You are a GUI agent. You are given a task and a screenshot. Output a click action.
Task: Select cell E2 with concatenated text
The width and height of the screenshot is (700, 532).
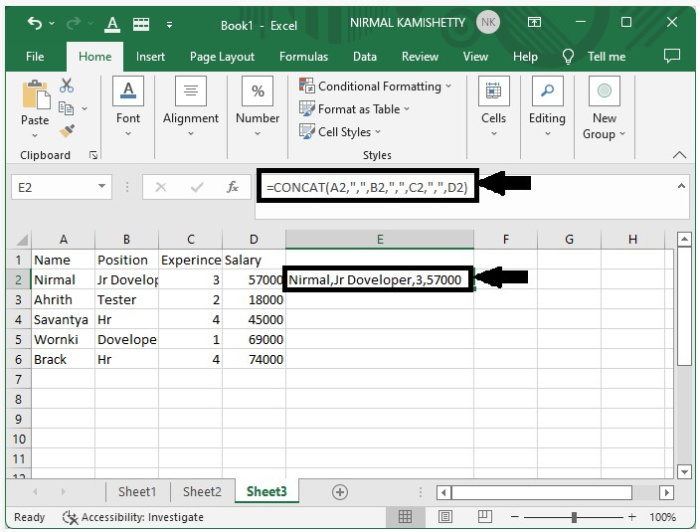click(379, 280)
